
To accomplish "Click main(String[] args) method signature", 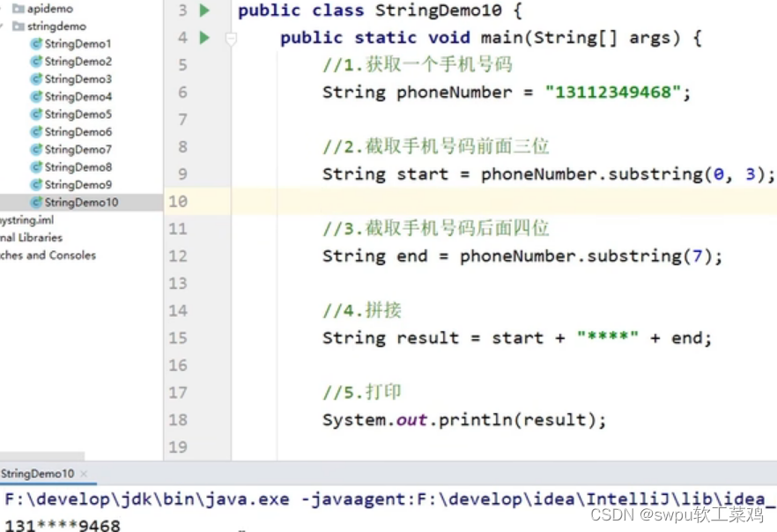I will (581, 38).
